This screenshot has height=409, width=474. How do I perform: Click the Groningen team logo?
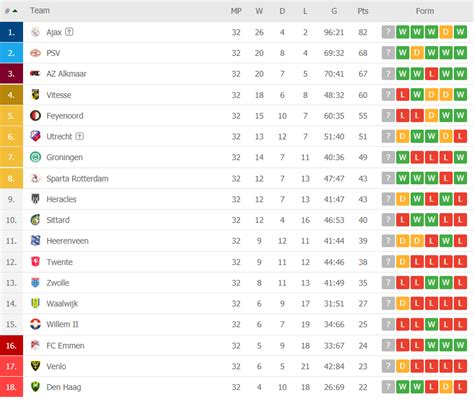pos(35,157)
